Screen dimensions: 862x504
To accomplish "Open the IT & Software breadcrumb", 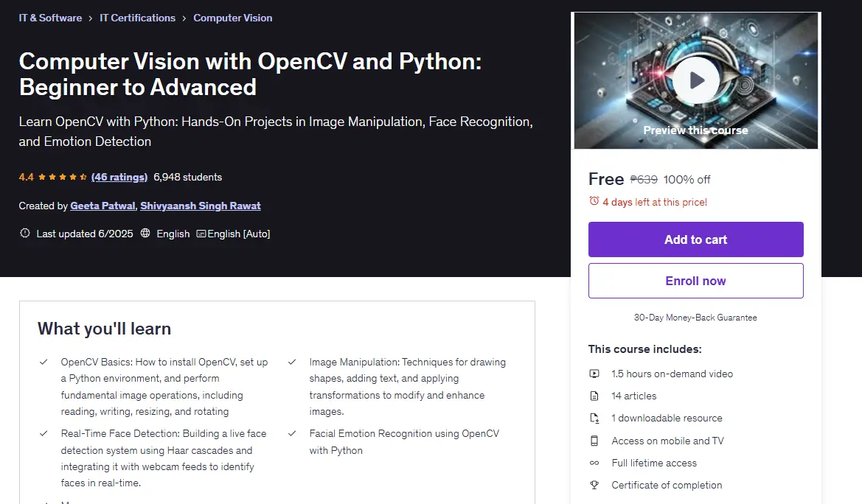I will point(50,18).
